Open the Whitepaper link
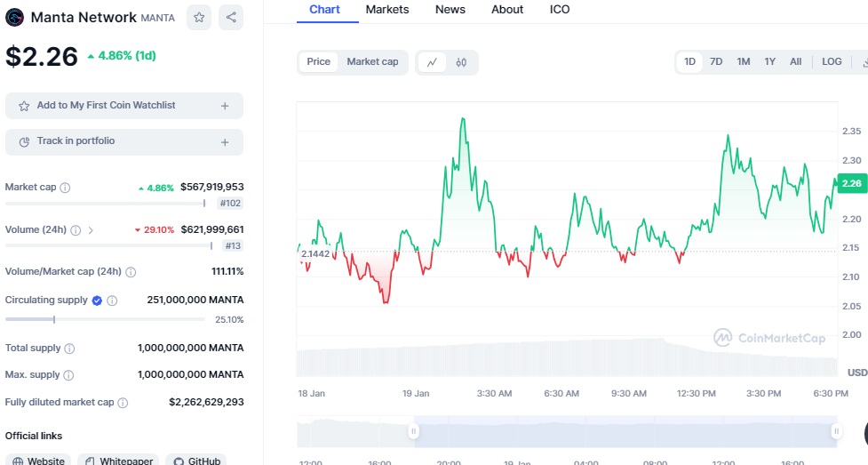The width and height of the screenshot is (868, 465). tap(118, 460)
